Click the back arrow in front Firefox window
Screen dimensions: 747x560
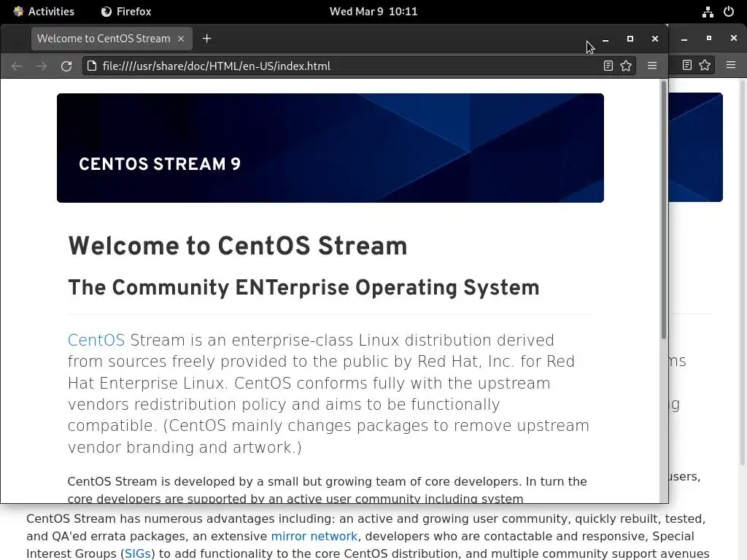click(17, 66)
